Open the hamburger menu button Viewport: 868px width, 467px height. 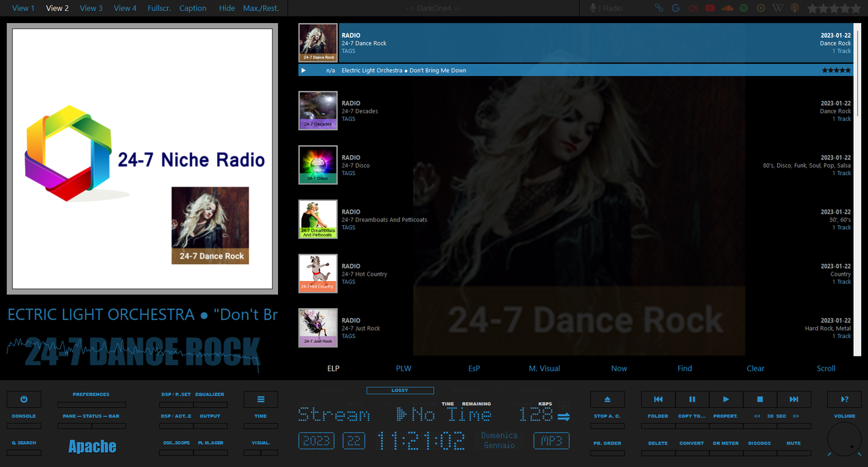pos(261,399)
